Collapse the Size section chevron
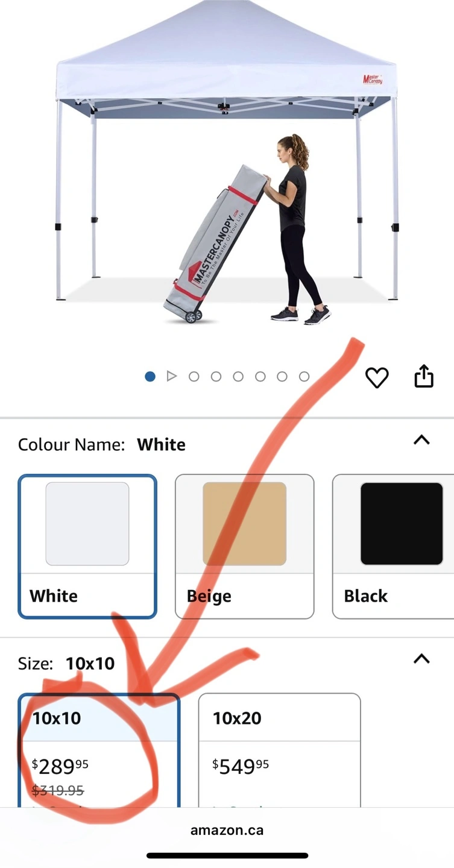 point(421,658)
